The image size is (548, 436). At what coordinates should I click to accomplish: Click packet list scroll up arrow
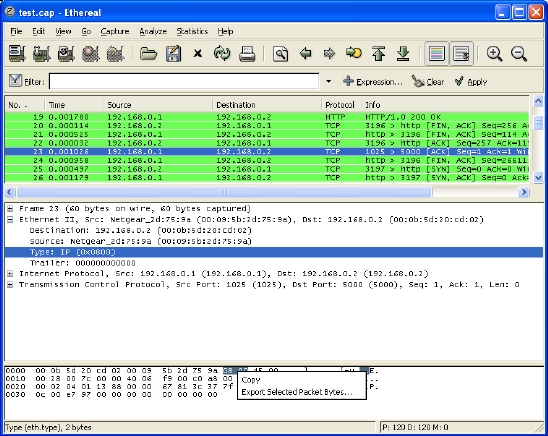(538, 101)
